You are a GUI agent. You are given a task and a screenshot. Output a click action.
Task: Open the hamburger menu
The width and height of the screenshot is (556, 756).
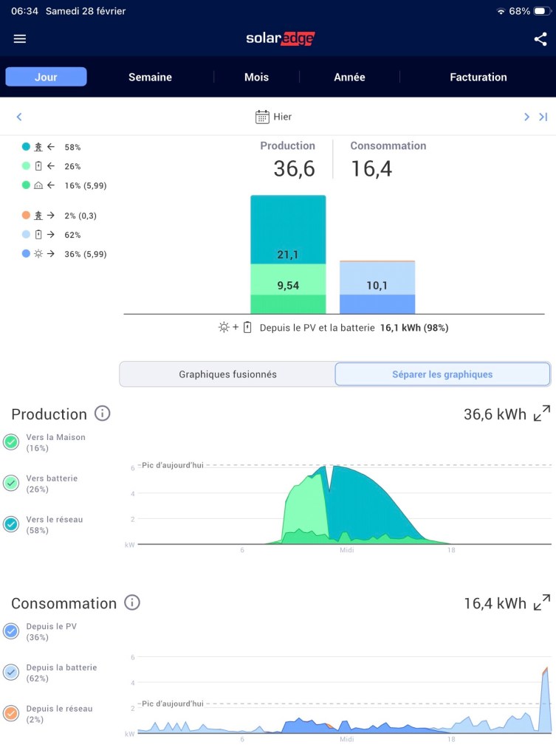pyautogui.click(x=20, y=39)
